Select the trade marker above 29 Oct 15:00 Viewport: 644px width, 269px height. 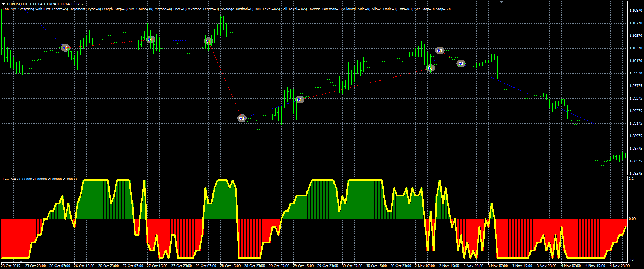click(x=300, y=100)
